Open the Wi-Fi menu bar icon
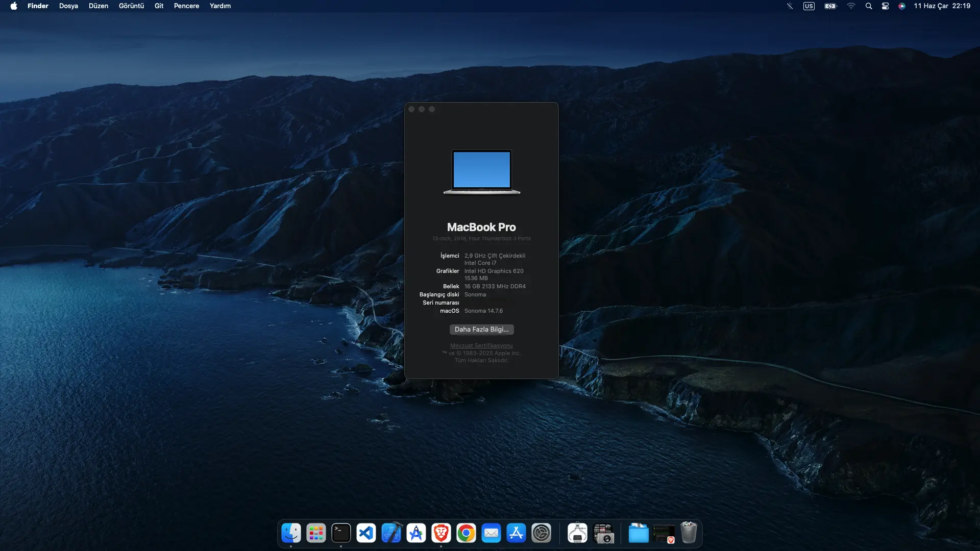Image resolution: width=980 pixels, height=551 pixels. click(x=851, y=6)
